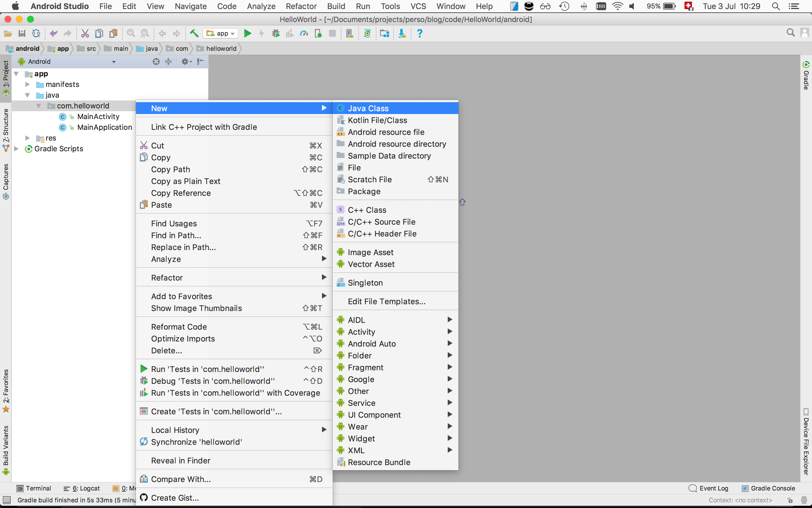Click the Wi-Fi icon in macOS menu bar
This screenshot has height=508, width=812.
[617, 6]
